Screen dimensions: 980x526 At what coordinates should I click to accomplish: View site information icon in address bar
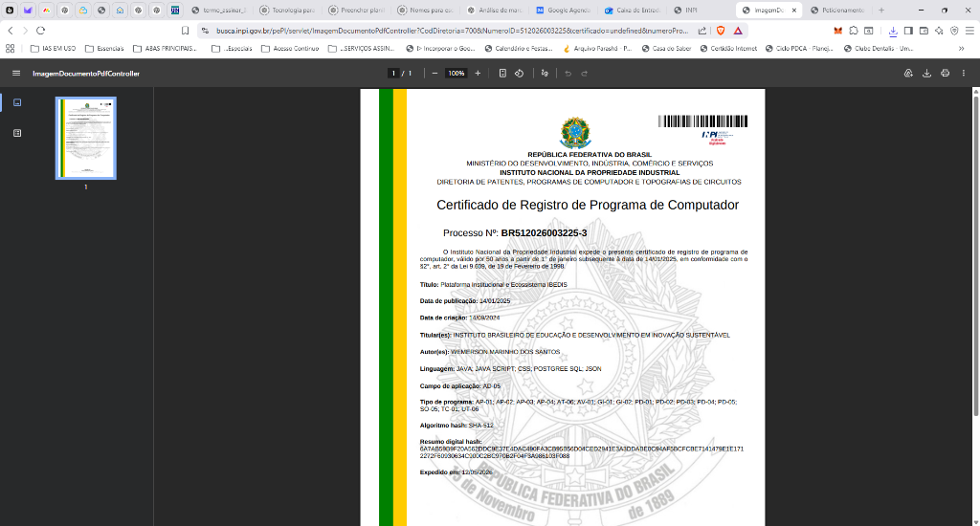(205, 30)
